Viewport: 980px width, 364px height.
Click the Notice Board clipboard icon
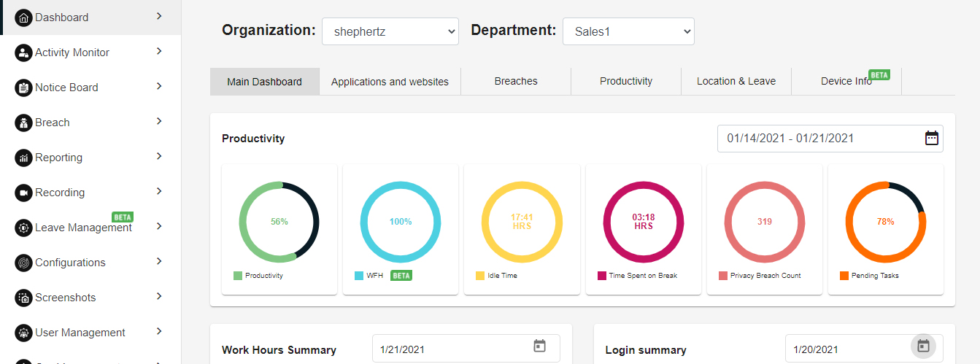coord(23,88)
